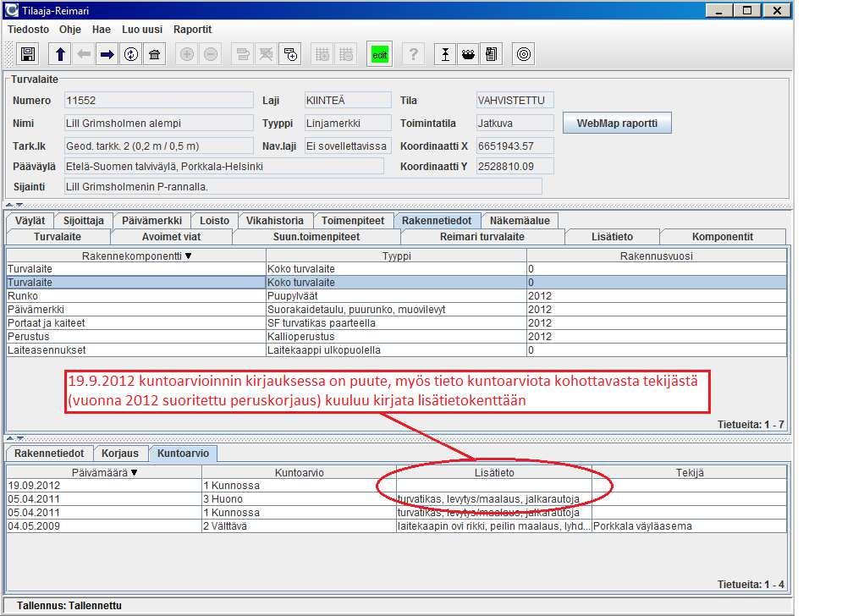Open the Reimari turvalaite tab
853x616 pixels.
pyautogui.click(x=482, y=237)
